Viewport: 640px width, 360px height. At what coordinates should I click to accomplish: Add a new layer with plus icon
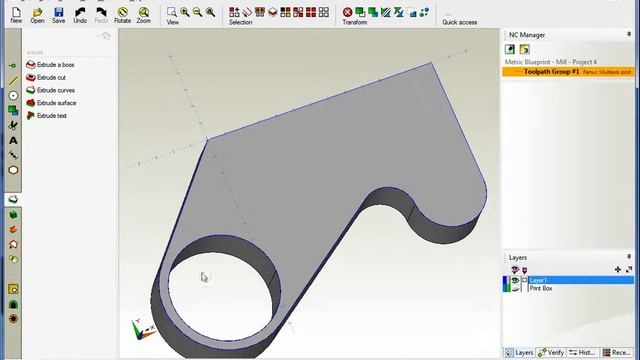click(618, 269)
